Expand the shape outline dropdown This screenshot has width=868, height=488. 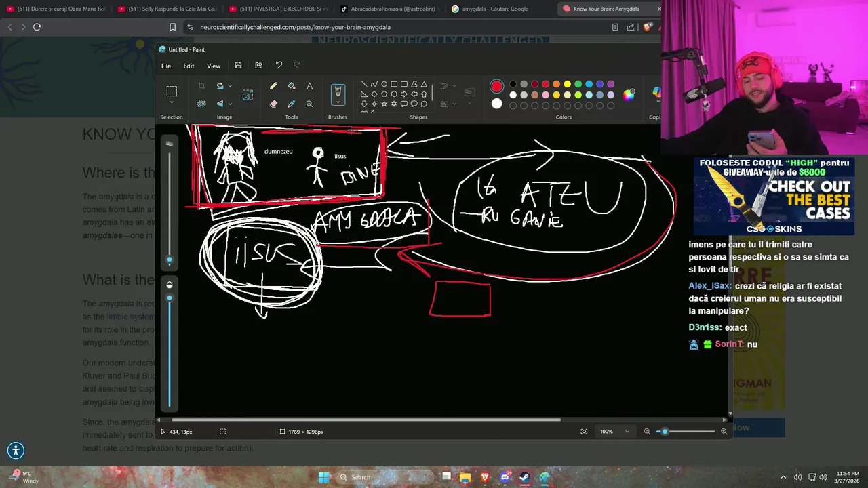coord(454,86)
